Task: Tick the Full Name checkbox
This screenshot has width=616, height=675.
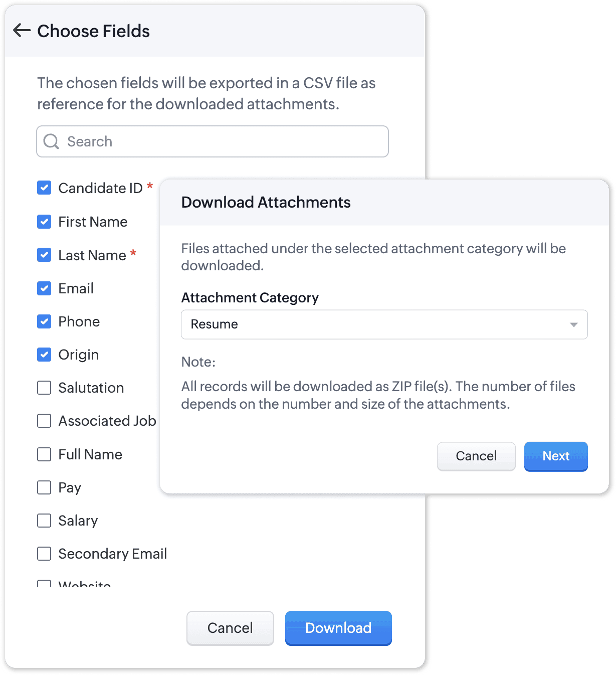Action: (44, 454)
